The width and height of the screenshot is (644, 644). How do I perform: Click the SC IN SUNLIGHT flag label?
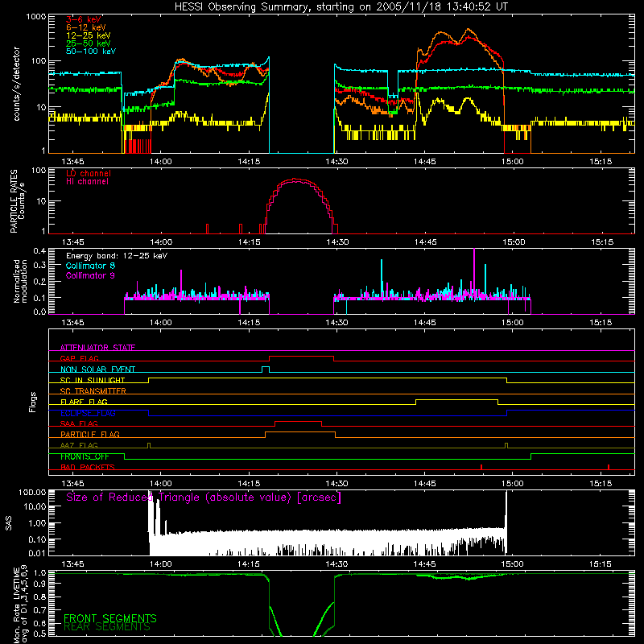click(x=93, y=380)
